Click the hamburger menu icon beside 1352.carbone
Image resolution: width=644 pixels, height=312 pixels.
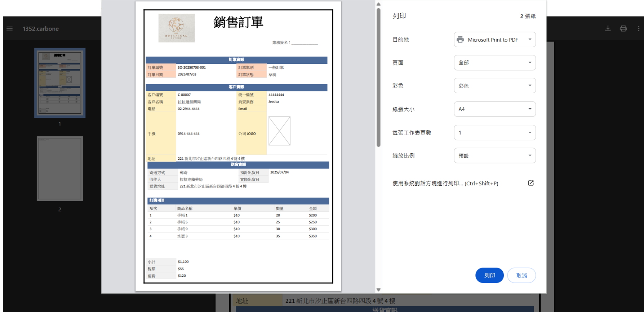coord(10,28)
